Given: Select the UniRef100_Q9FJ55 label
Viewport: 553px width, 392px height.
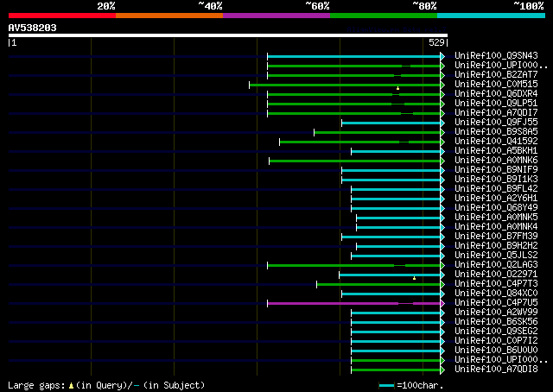Looking at the screenshot, I should point(496,123).
